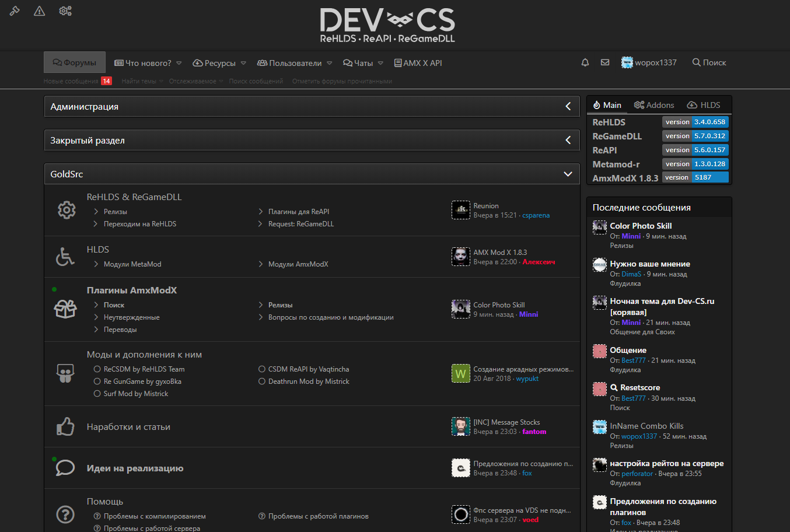Open the Пользователи dropdown arrow

329,63
